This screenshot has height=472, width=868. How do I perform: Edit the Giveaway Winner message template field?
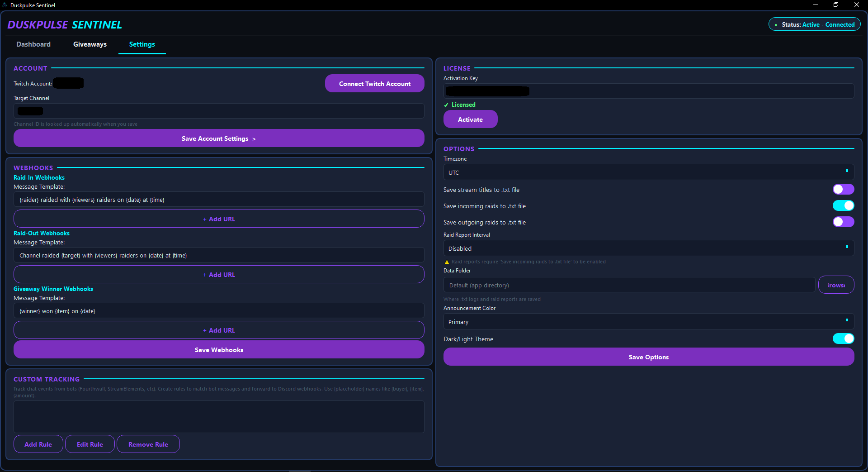coord(219,311)
